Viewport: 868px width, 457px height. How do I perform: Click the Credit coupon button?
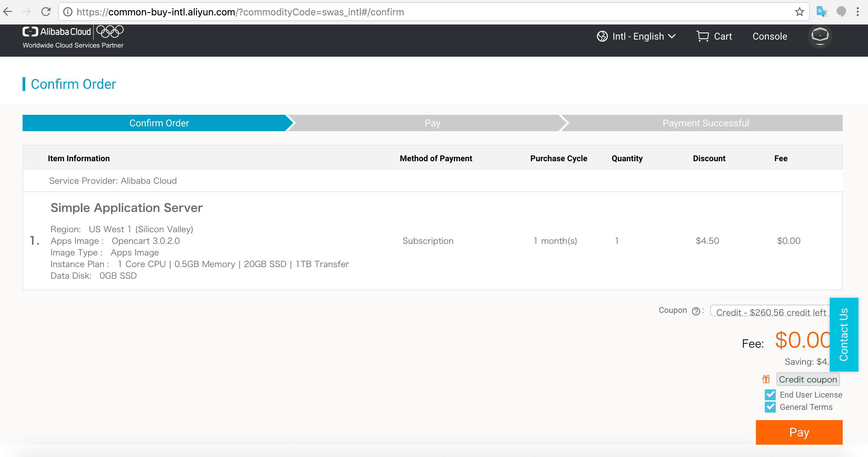coord(808,379)
